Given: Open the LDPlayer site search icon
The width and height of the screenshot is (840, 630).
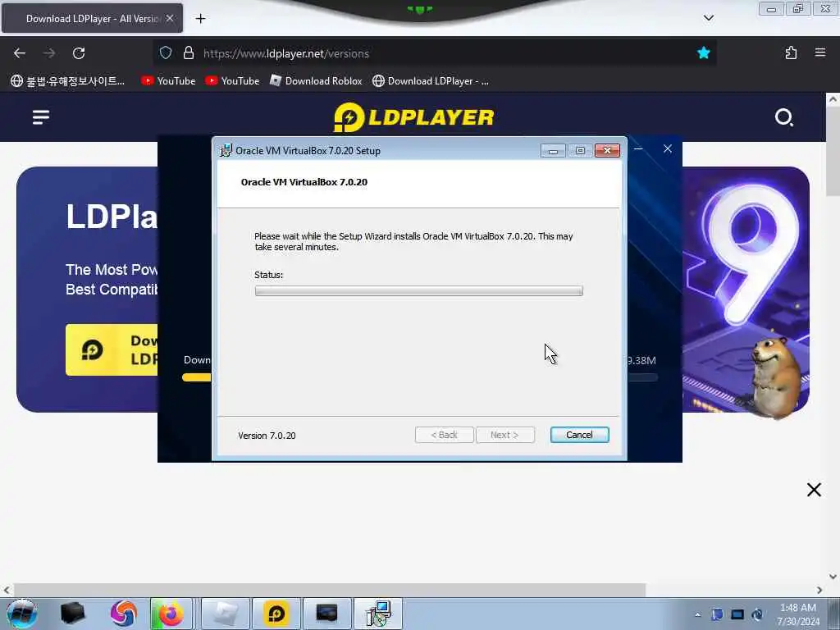Looking at the screenshot, I should click(783, 116).
